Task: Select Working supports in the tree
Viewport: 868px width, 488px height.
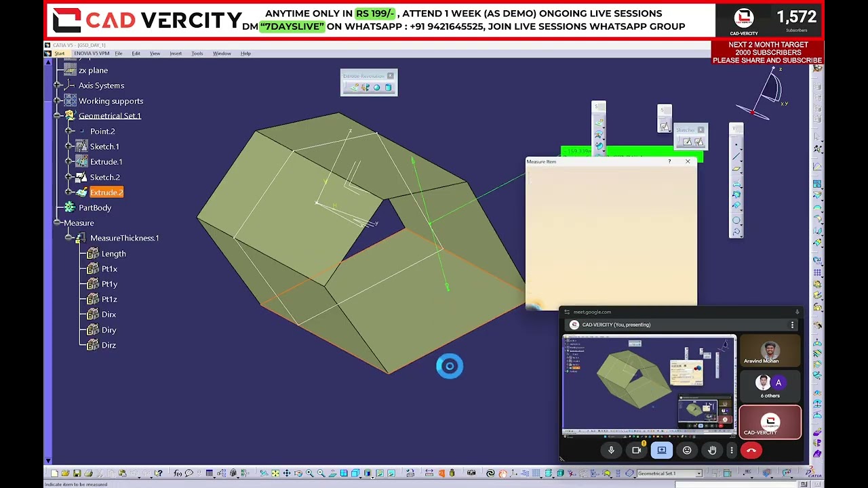Action: coord(111,101)
